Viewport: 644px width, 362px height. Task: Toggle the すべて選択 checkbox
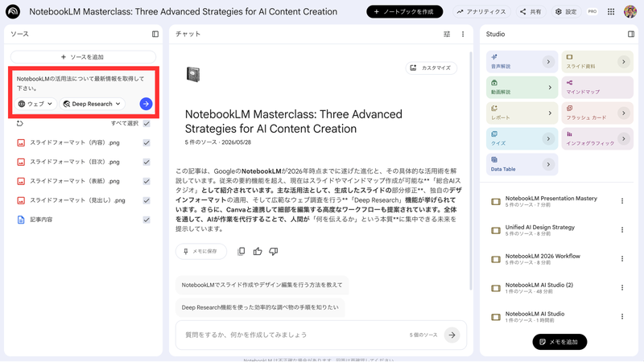tap(147, 124)
